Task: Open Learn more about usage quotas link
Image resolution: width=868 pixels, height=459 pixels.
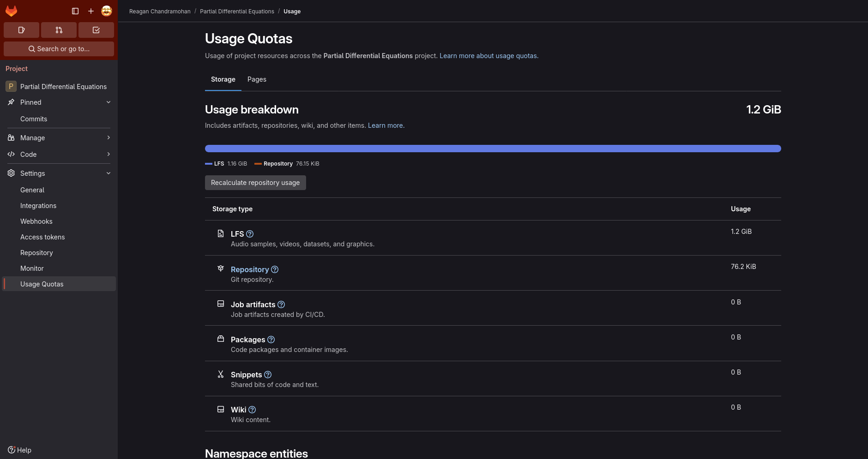Action: pos(489,56)
